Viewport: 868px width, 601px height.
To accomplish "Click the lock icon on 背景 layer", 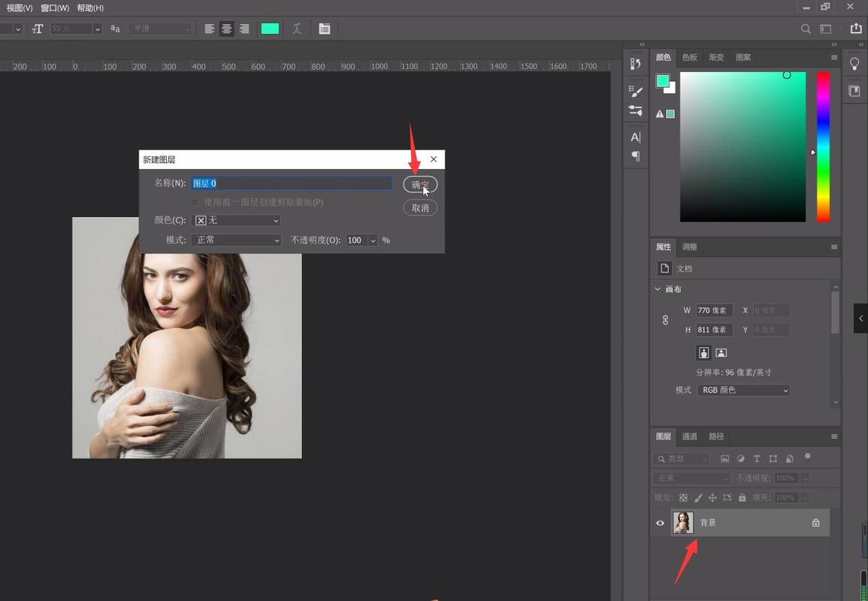I will coord(815,523).
